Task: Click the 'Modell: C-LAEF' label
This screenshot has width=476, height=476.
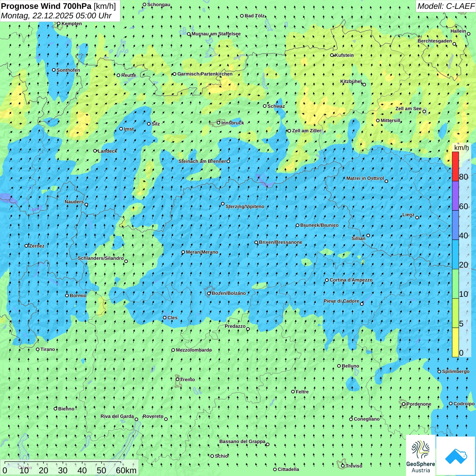Action: pos(446,6)
